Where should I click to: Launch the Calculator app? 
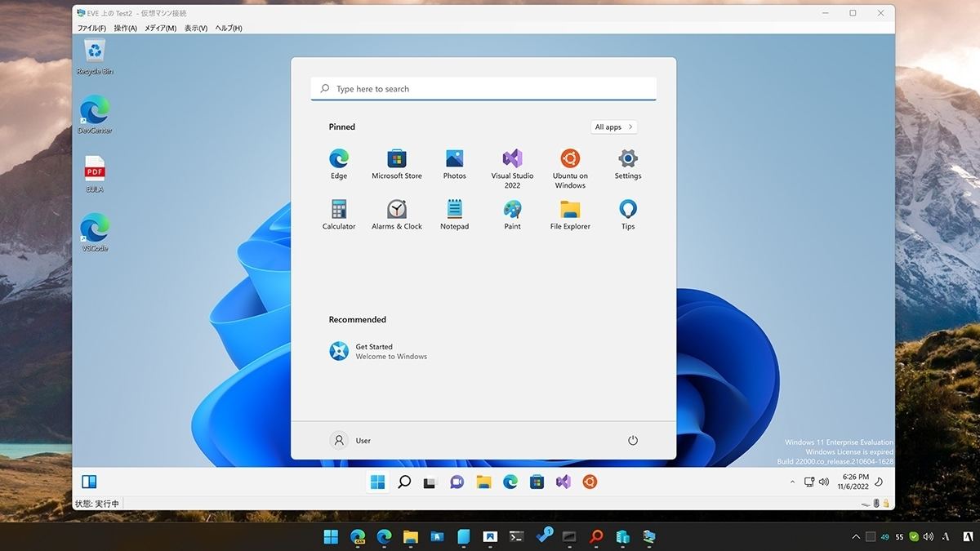339,215
